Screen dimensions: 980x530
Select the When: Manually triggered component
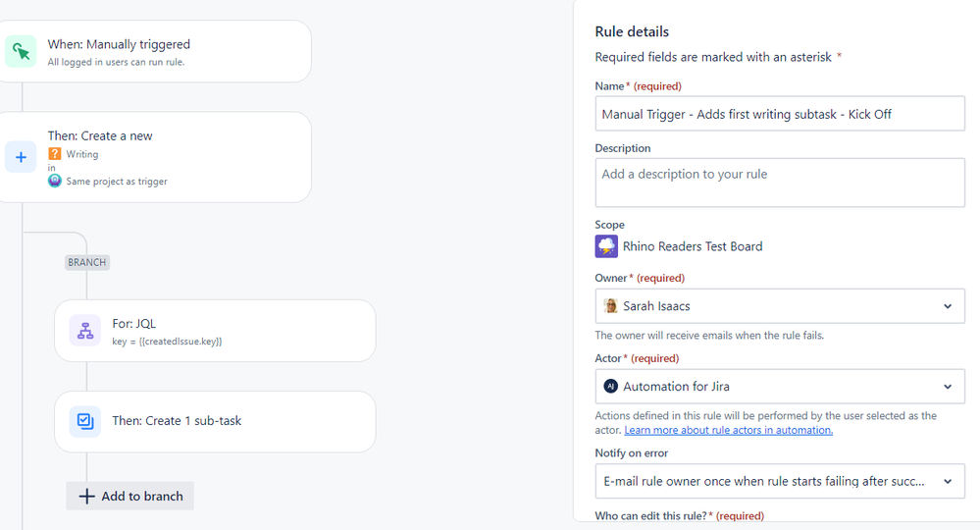point(154,51)
